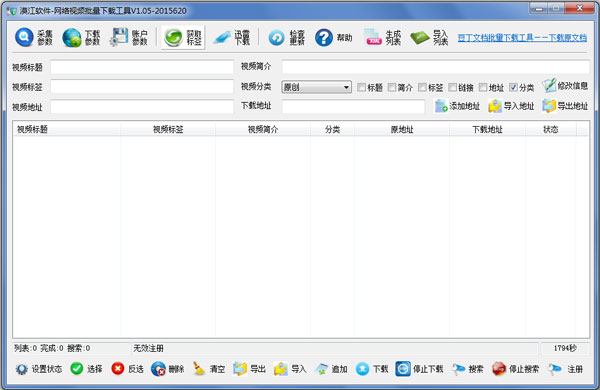Click the 下载地址 input field
This screenshot has width=600, height=390.
tap(353, 106)
